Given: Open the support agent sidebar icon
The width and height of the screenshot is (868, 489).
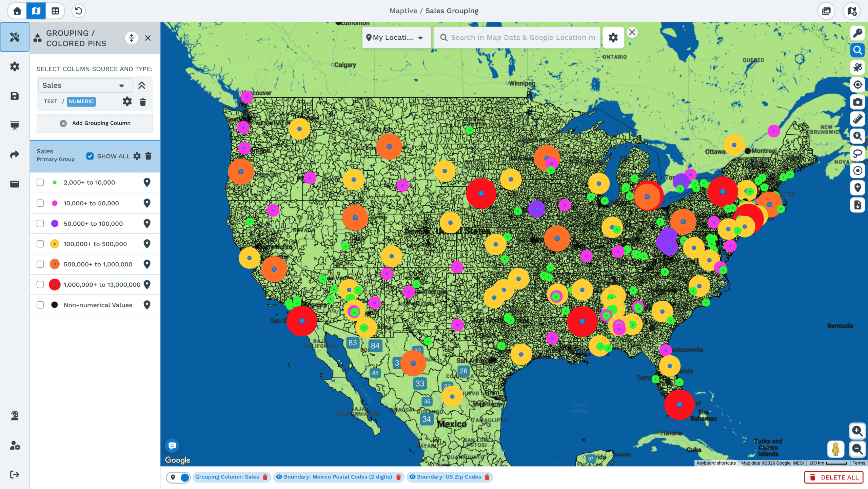Looking at the screenshot, I should pos(15,415).
